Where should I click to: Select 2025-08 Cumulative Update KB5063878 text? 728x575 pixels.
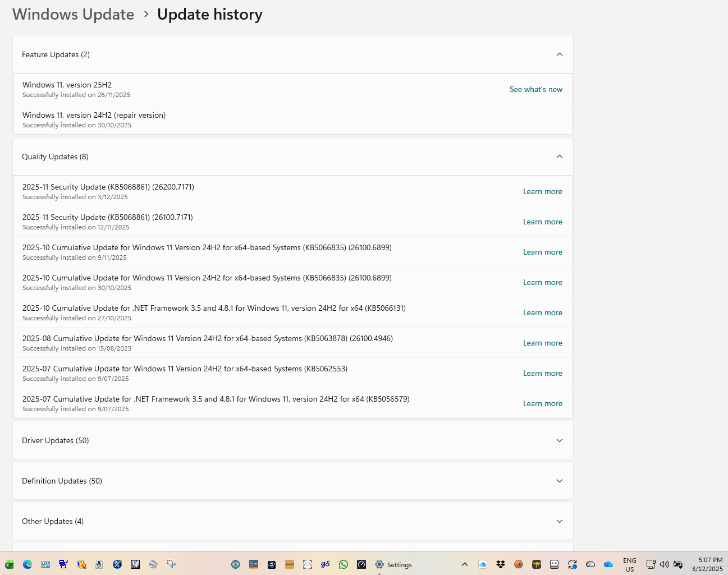pos(208,338)
